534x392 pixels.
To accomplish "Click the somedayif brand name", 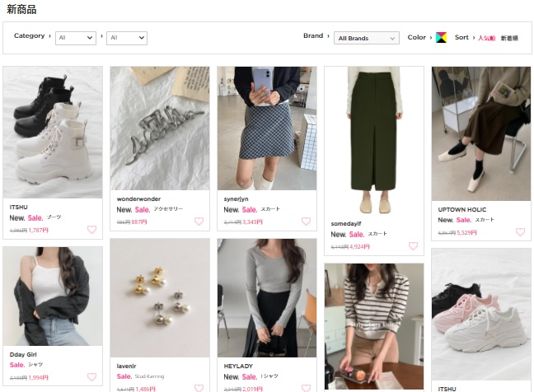I will [x=346, y=223].
